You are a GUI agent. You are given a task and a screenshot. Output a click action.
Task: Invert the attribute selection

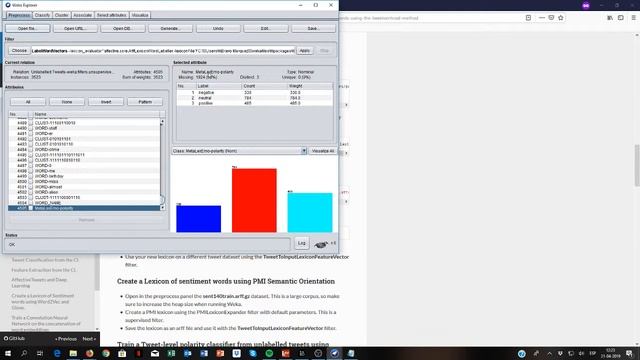coord(106,102)
